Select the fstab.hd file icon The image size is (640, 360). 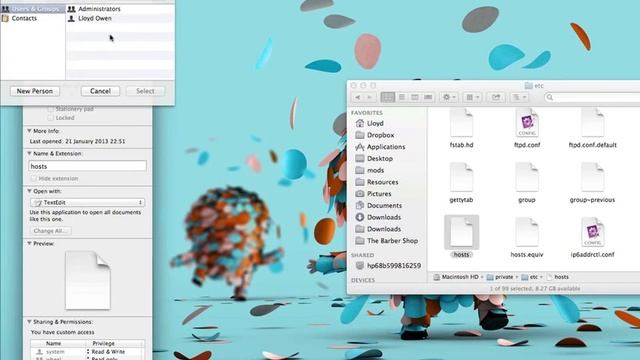(461, 123)
